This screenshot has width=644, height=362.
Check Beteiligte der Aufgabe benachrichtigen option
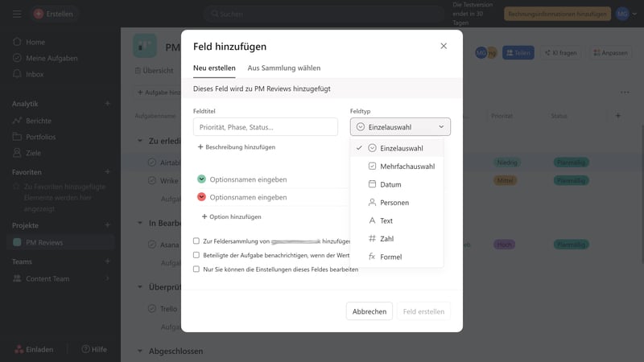click(x=196, y=255)
